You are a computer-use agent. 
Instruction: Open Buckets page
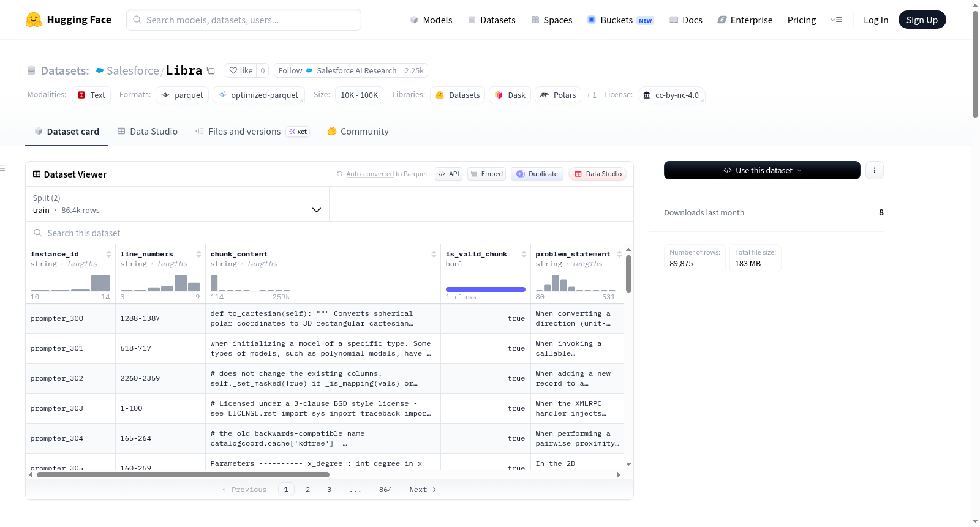coord(620,20)
